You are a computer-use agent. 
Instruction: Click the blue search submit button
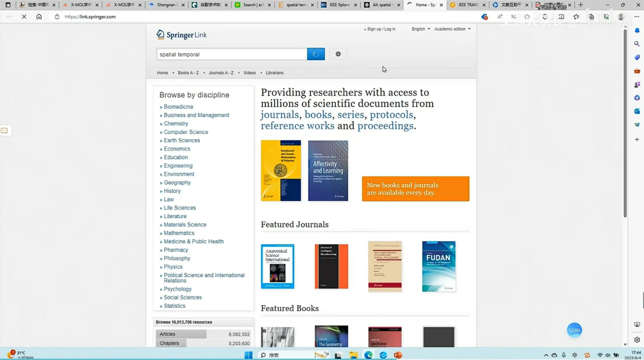coord(315,54)
